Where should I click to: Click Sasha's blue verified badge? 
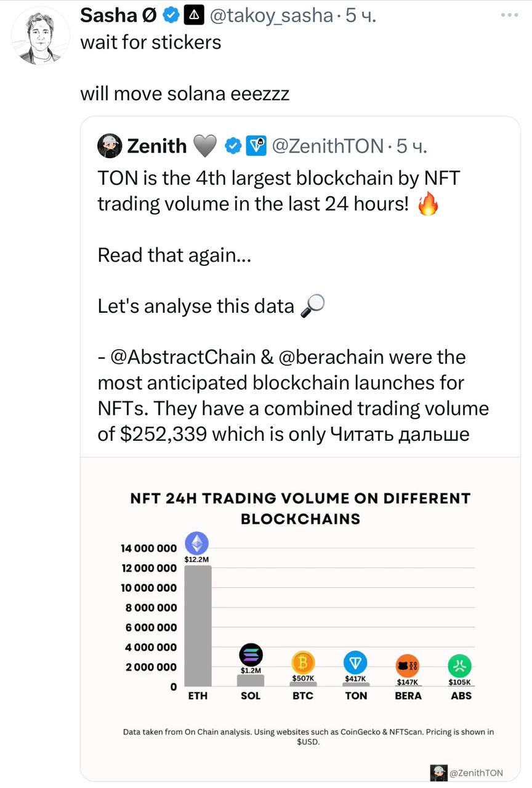coord(171,16)
